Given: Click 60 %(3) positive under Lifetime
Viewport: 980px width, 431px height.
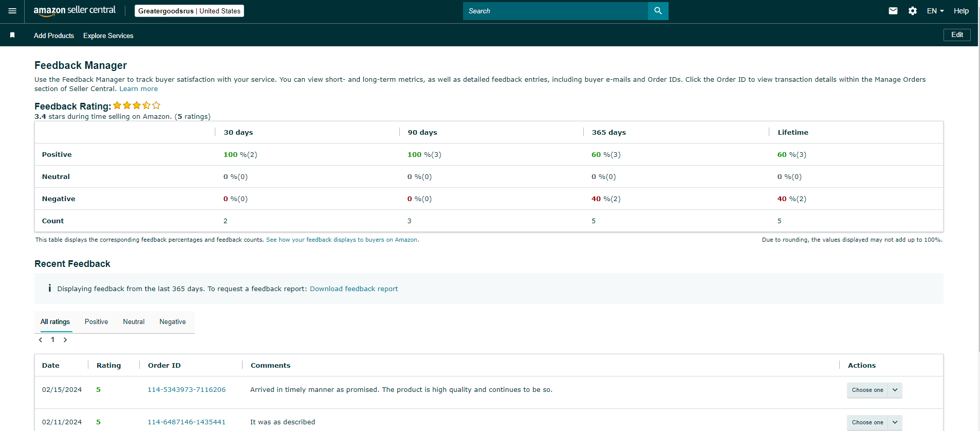Looking at the screenshot, I should pos(792,154).
